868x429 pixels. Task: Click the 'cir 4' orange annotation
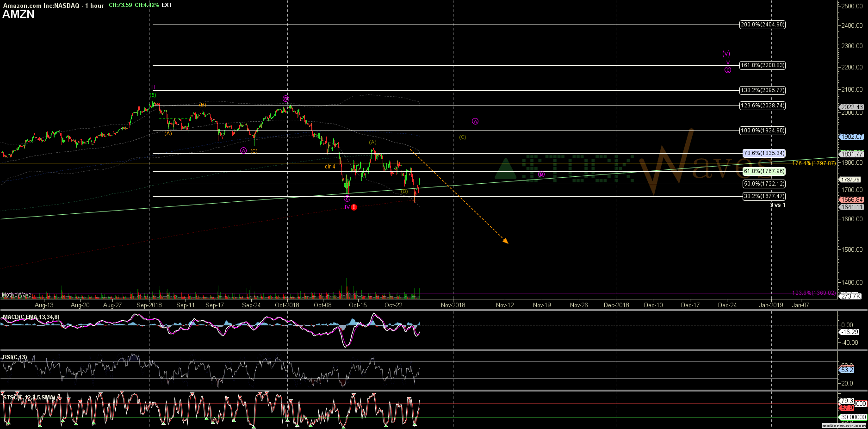click(x=330, y=167)
